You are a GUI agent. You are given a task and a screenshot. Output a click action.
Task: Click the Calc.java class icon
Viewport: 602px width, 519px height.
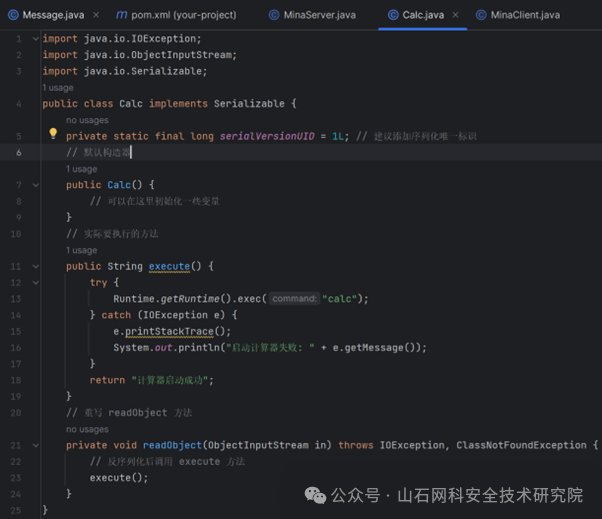click(393, 15)
